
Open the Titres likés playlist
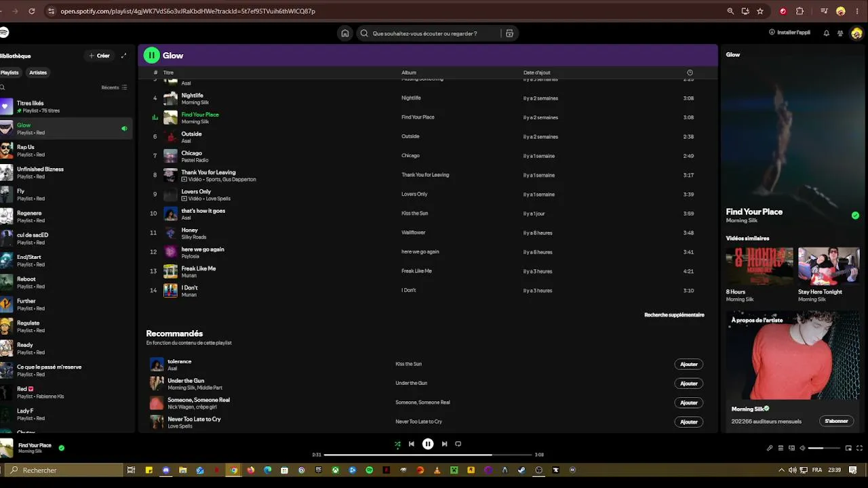click(64, 106)
